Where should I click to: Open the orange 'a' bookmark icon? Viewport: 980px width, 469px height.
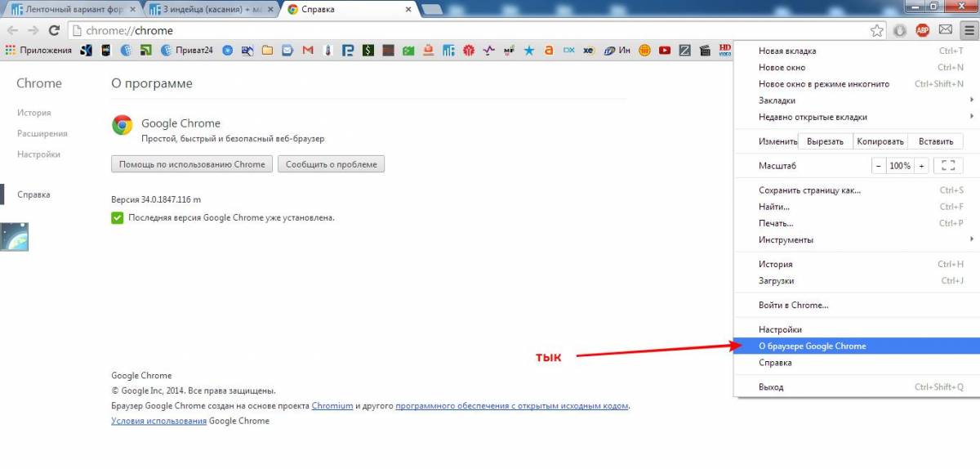[x=550, y=50]
